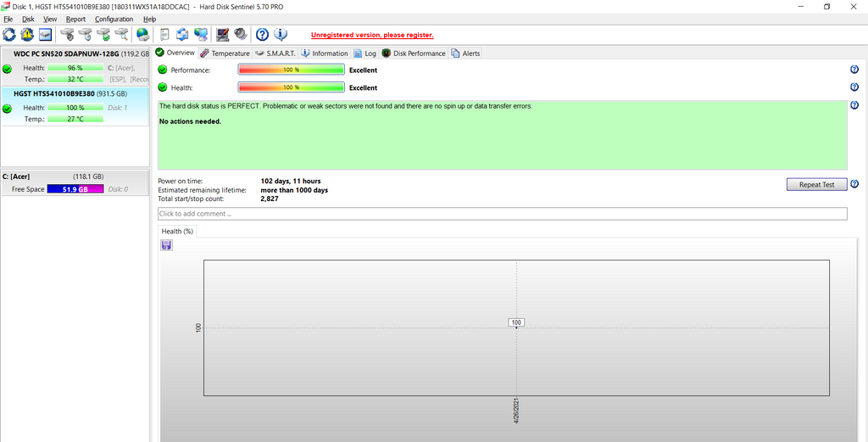Image resolution: width=868 pixels, height=442 pixels.
Task: Click the refresh disk status toolbar icon
Action: (9, 35)
